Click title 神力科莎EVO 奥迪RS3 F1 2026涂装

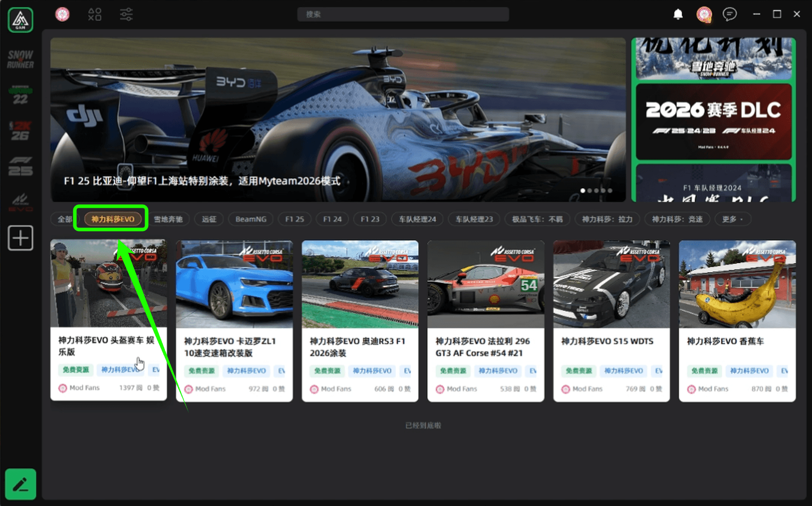pos(357,347)
